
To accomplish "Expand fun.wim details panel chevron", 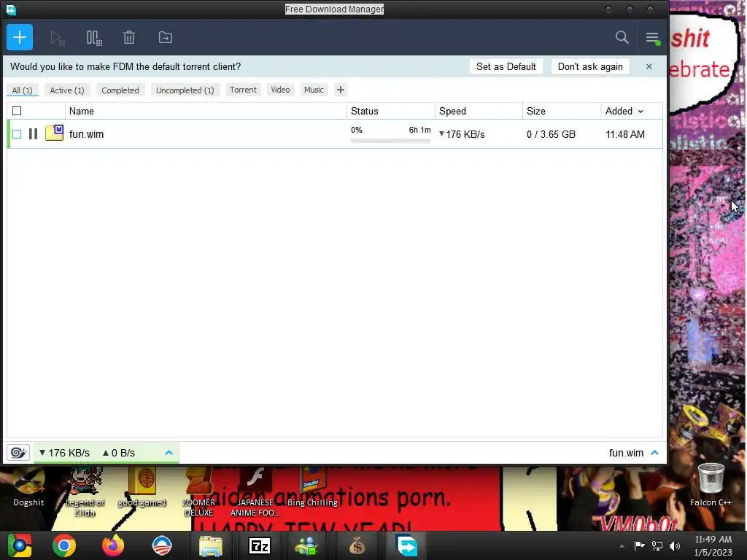I will coord(654,452).
